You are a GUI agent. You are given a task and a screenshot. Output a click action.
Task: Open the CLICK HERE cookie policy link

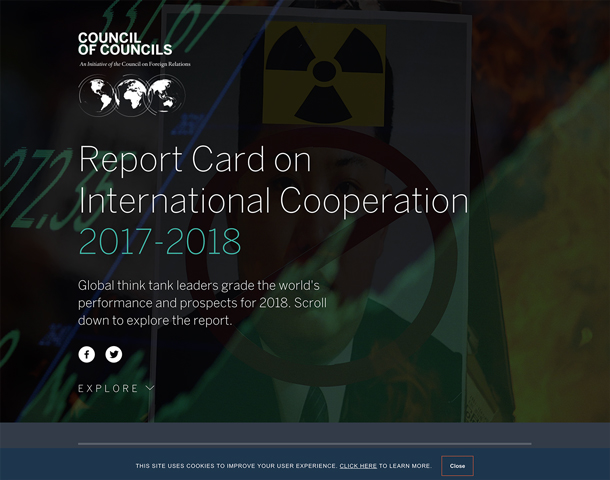[x=358, y=466]
